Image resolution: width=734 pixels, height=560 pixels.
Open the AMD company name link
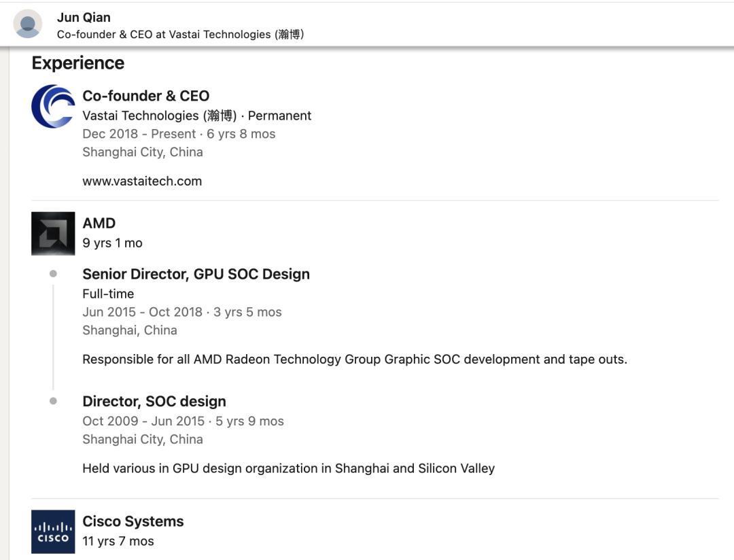tap(99, 223)
